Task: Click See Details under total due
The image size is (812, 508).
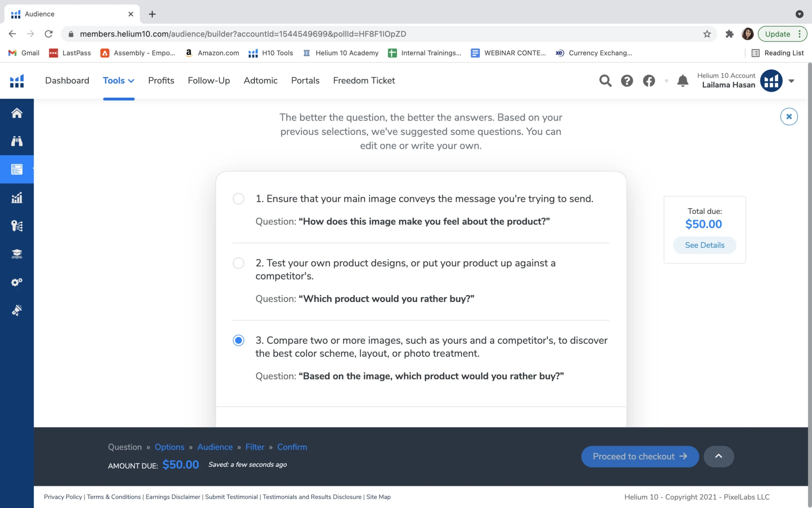Action: coord(705,245)
